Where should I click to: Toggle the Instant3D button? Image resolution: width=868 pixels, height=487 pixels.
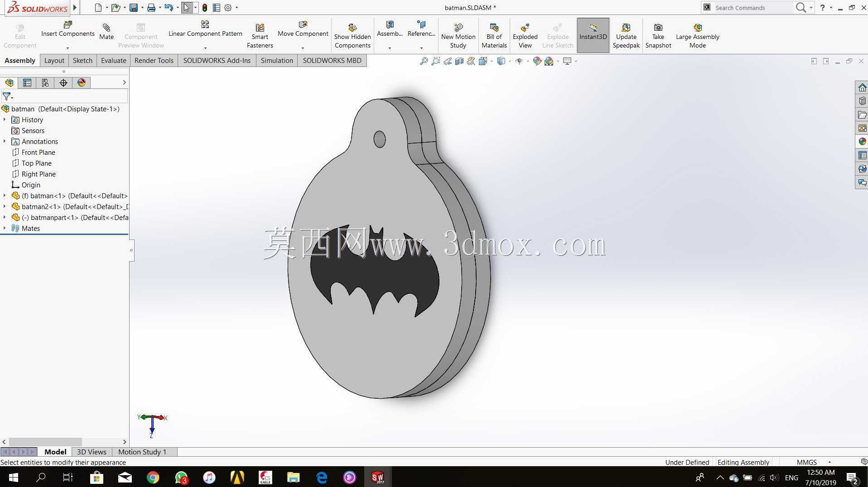[x=593, y=35]
